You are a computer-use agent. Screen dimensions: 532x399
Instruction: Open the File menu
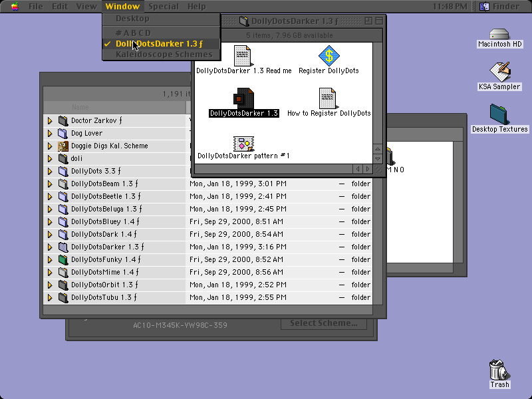[36, 7]
